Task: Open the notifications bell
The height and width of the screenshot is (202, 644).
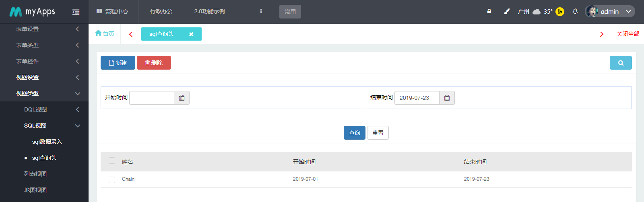Action: coord(575,12)
